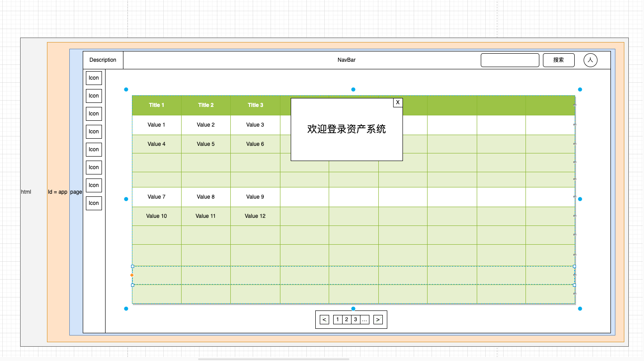This screenshot has width=644, height=361.
Task: Select page 1 in pagination
Action: click(338, 319)
